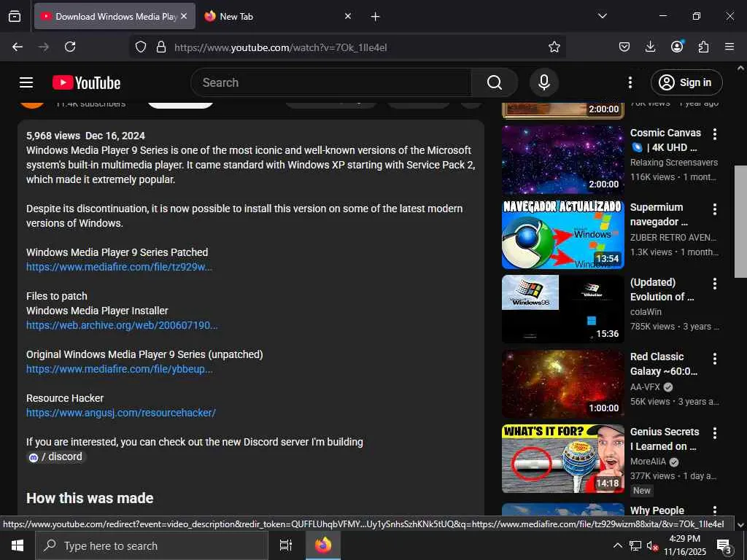Switch to Download Windows Media Player tab
Image resolution: width=747 pixels, height=560 pixels.
pos(115,16)
